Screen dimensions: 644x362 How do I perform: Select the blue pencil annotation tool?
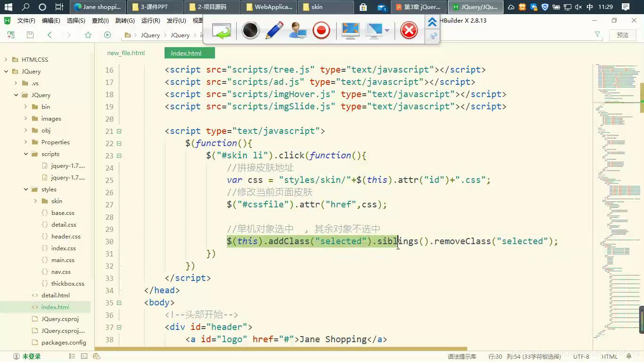(x=274, y=31)
